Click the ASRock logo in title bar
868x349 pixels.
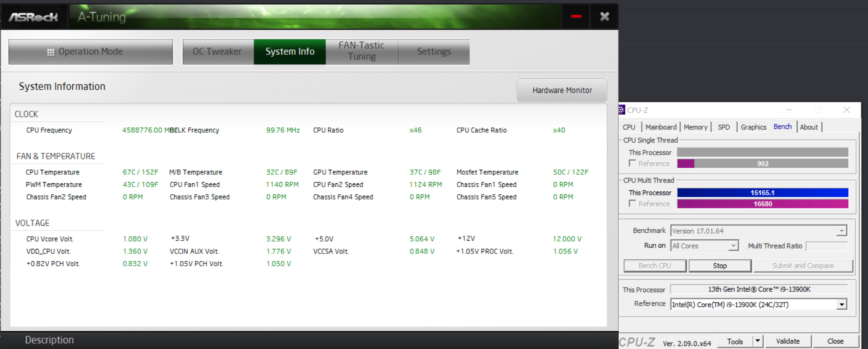tap(33, 17)
